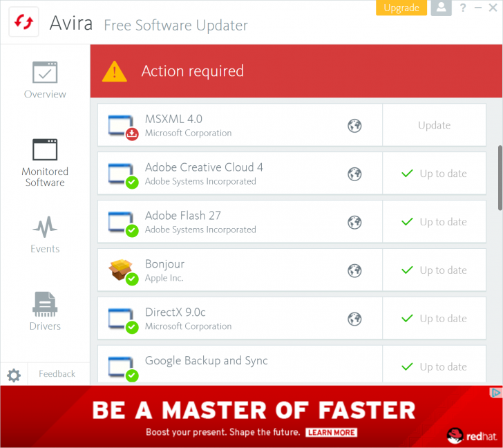Viewport: 503px width, 448px height.
Task: Open the Events section
Action: tap(45, 235)
